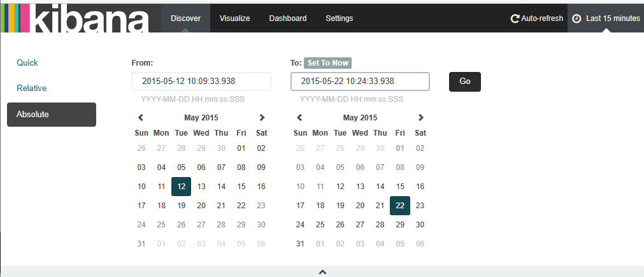Open the Last 15 minutes time picker
The image size is (644, 277).
point(606,18)
